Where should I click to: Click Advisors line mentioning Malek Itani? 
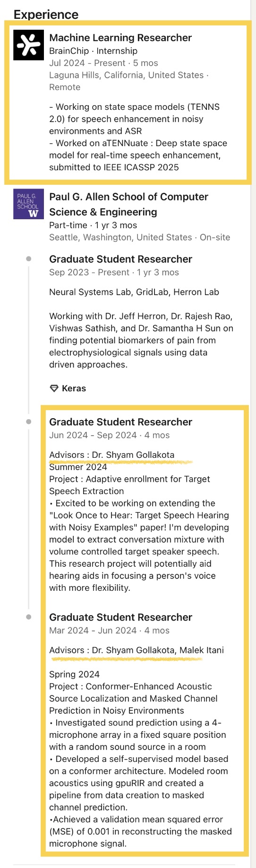tap(137, 650)
